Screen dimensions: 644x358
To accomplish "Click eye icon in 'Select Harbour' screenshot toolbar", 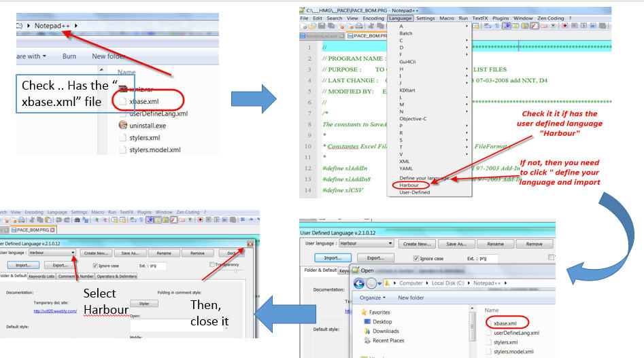I will click(x=190, y=220).
